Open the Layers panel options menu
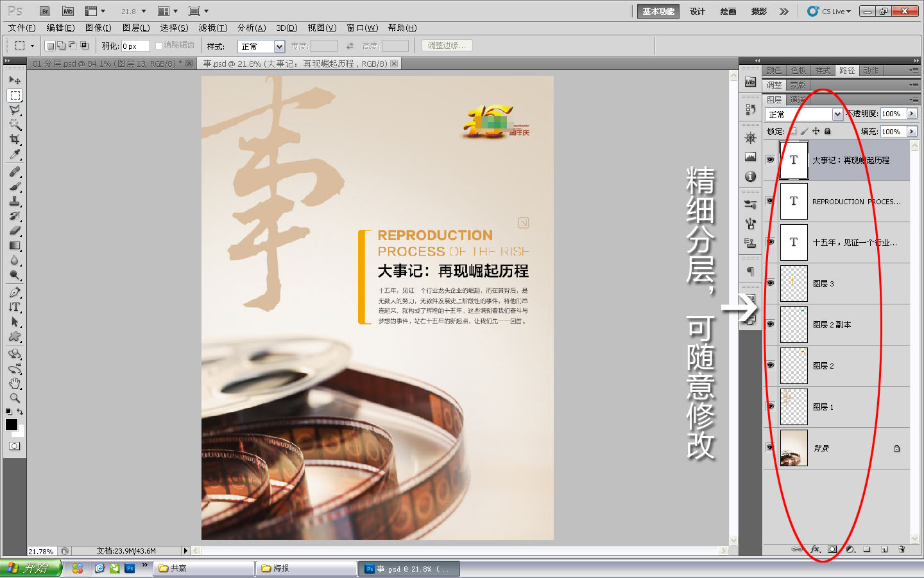 coord(914,100)
